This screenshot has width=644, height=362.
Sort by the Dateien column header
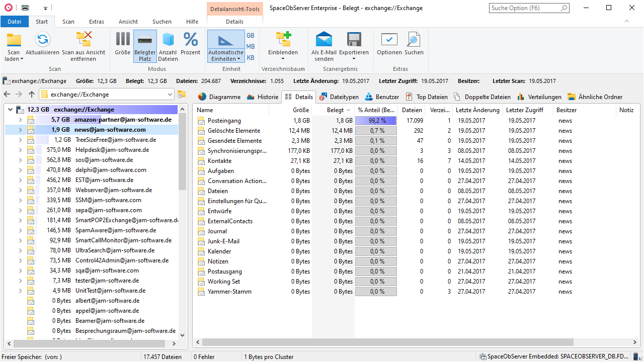tap(411, 110)
